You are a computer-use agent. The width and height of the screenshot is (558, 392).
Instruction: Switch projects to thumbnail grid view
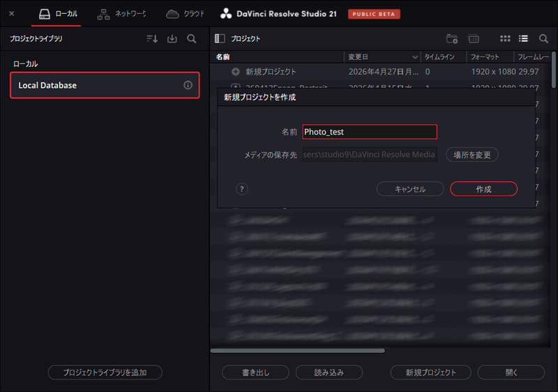pyautogui.click(x=505, y=38)
